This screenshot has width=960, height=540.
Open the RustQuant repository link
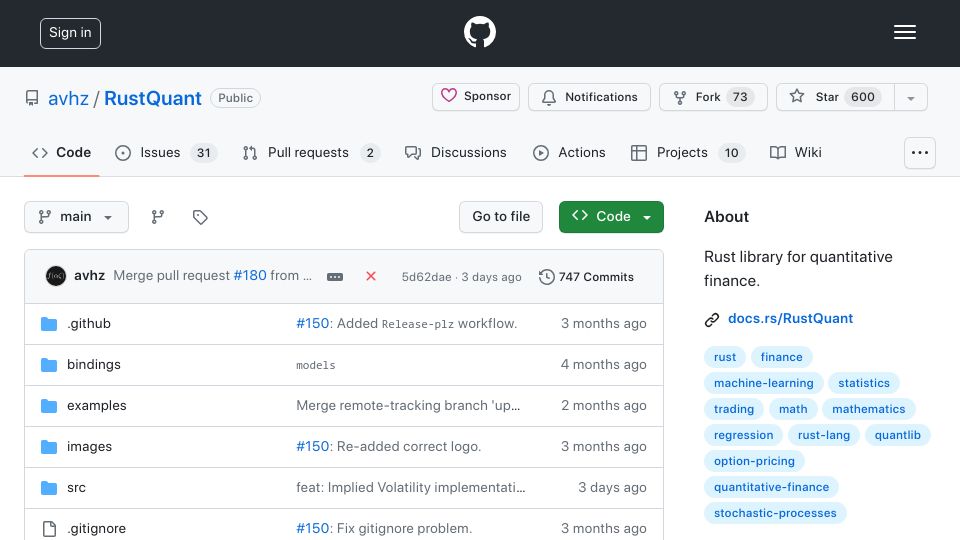click(152, 98)
